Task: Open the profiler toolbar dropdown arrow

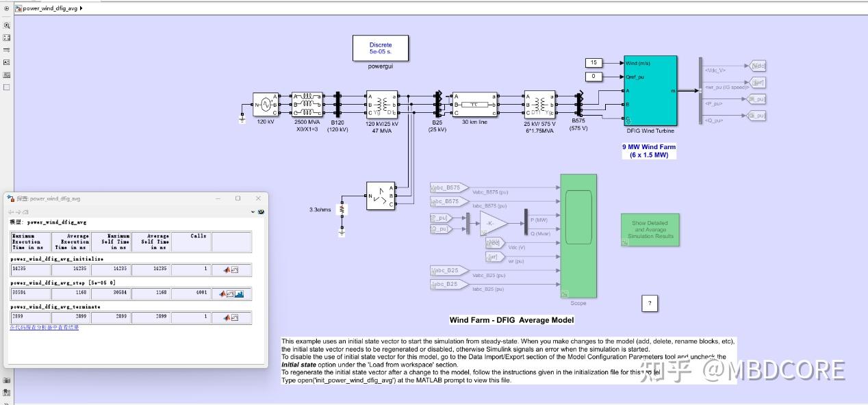Action: 254,212
